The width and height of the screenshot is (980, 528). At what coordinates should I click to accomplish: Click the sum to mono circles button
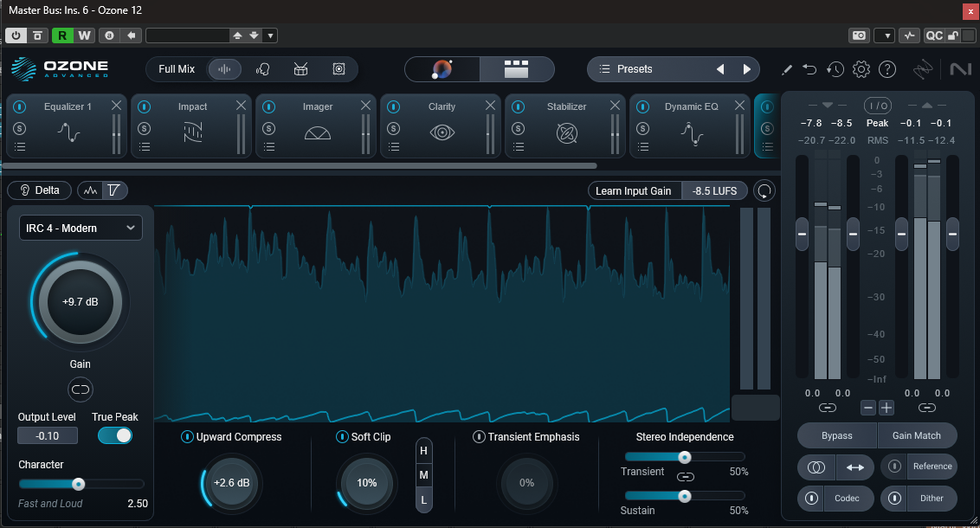click(816, 467)
